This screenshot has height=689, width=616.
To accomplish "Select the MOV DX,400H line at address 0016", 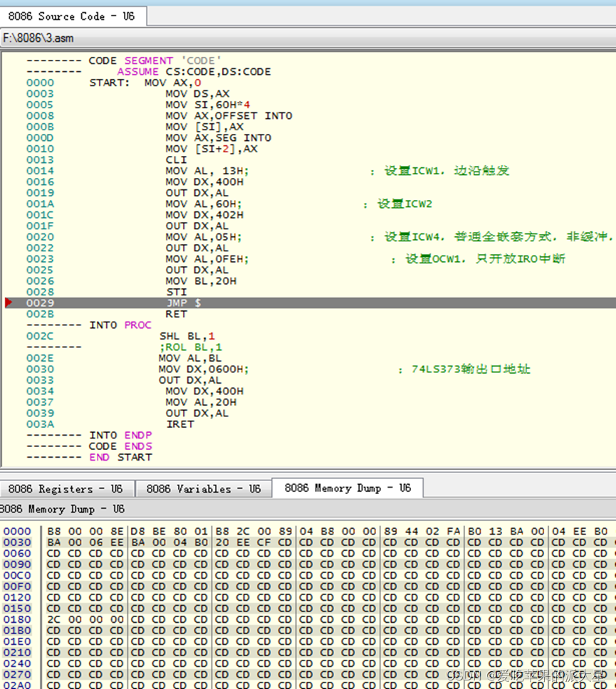I will pyautogui.click(x=204, y=182).
